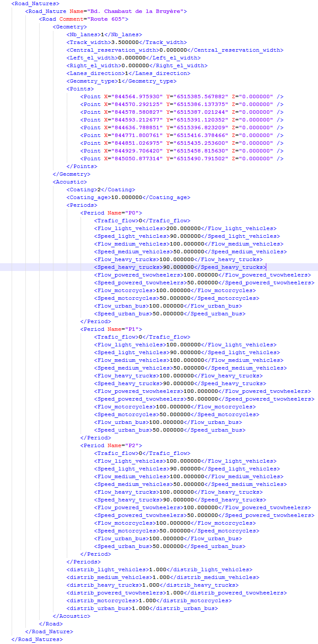318x644 pixels.
Task: Click the distrib_urban_bus line
Action: (x=142, y=608)
